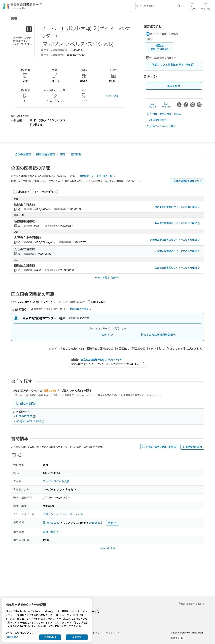Switch to 書店 tab
This screenshot has width=215, height=644.
[x=63, y=154]
